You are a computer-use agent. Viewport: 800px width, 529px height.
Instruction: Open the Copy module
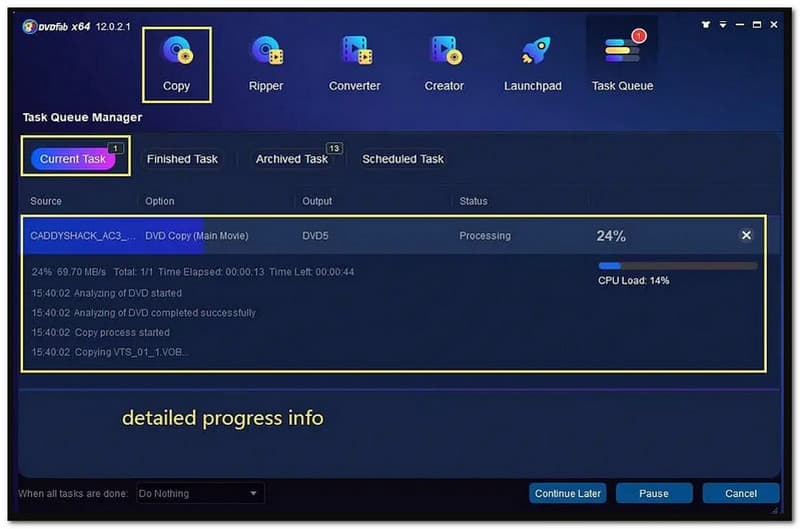point(176,63)
